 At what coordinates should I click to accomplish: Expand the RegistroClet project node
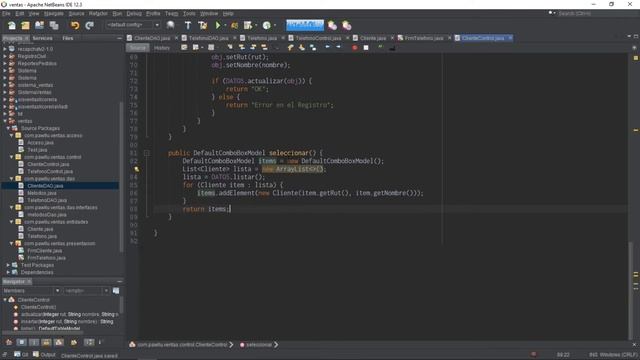(5, 56)
